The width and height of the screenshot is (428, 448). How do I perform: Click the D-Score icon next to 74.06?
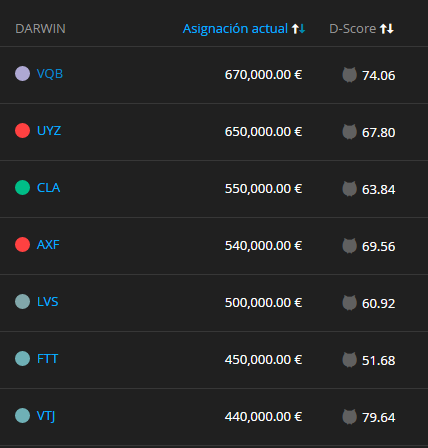349,75
